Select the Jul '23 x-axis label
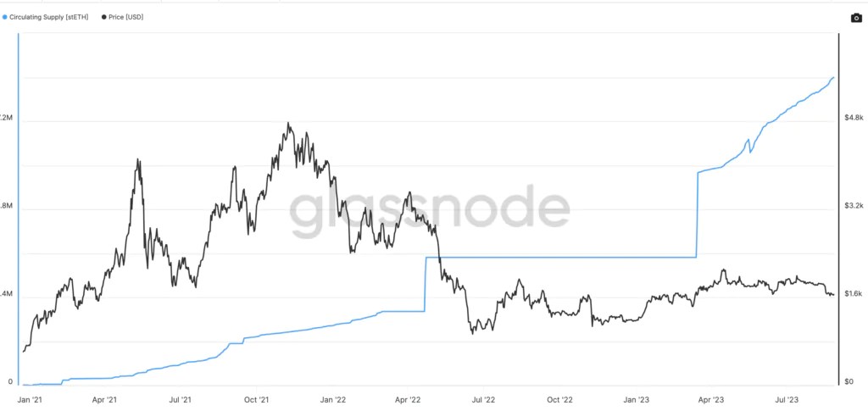Image resolution: width=868 pixels, height=411 pixels. (787, 399)
